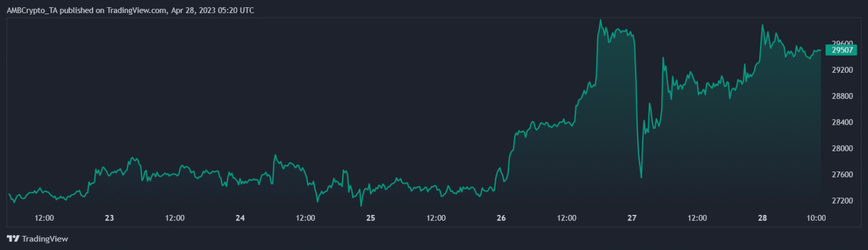Click date label 28 on time axis
Screen dimensions: 868x250
[762, 218]
